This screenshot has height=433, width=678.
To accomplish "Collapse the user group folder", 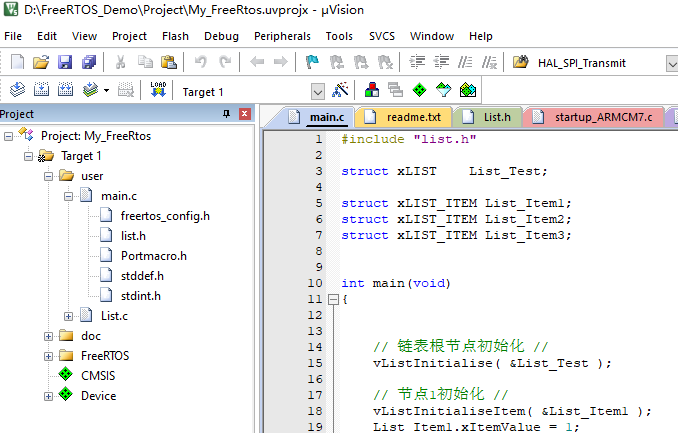I will click(x=48, y=176).
